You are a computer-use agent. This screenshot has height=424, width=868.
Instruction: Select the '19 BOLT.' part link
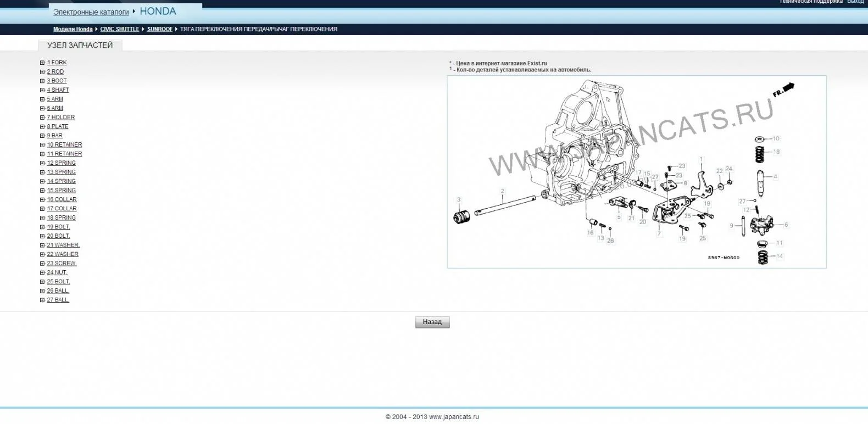[x=59, y=227]
